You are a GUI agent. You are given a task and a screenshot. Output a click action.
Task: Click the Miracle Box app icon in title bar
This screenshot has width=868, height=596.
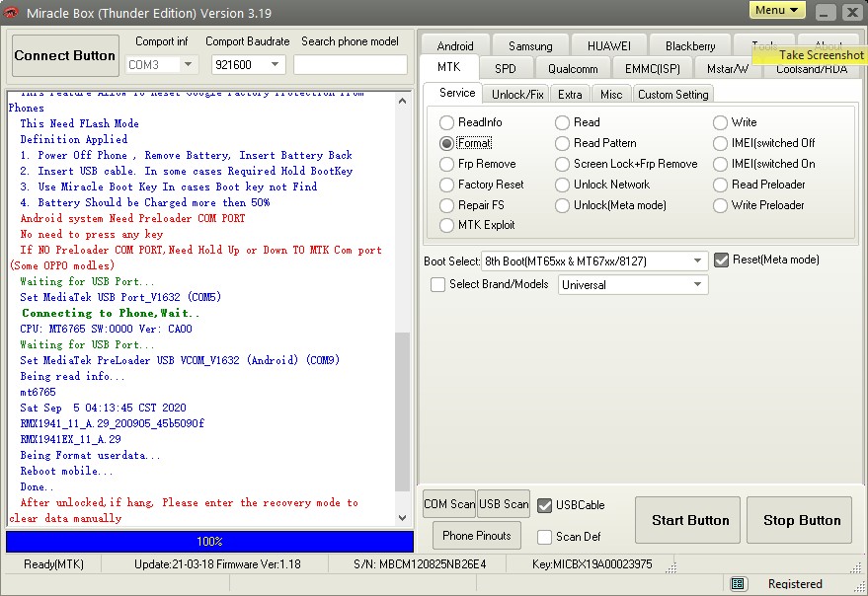click(x=11, y=12)
